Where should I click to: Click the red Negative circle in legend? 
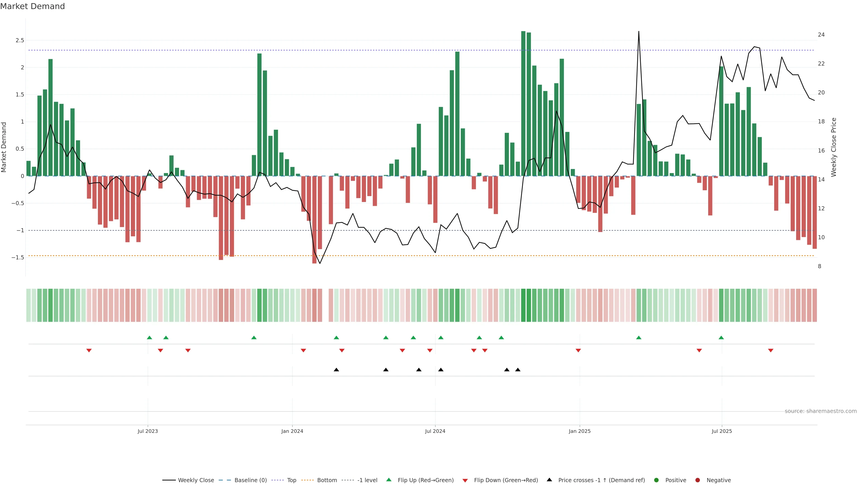pyautogui.click(x=698, y=480)
